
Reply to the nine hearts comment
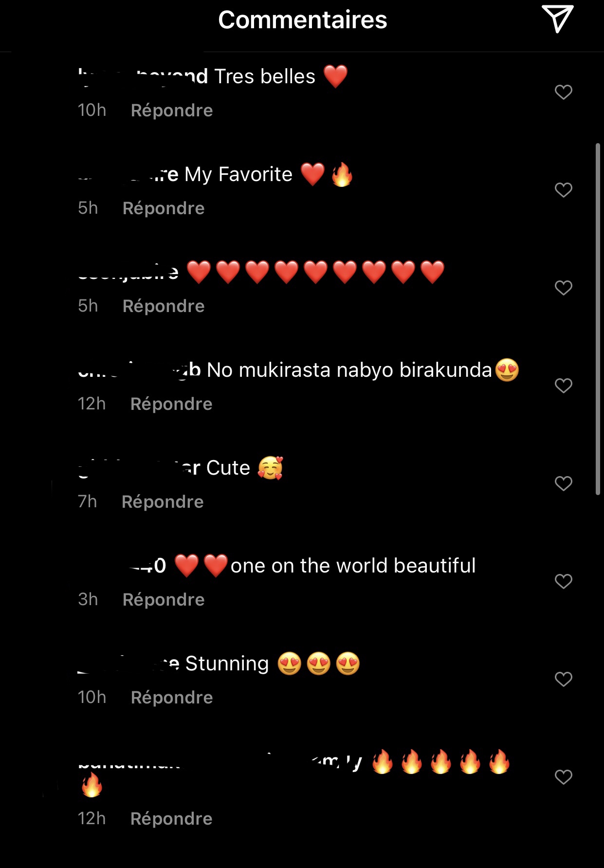[164, 306]
